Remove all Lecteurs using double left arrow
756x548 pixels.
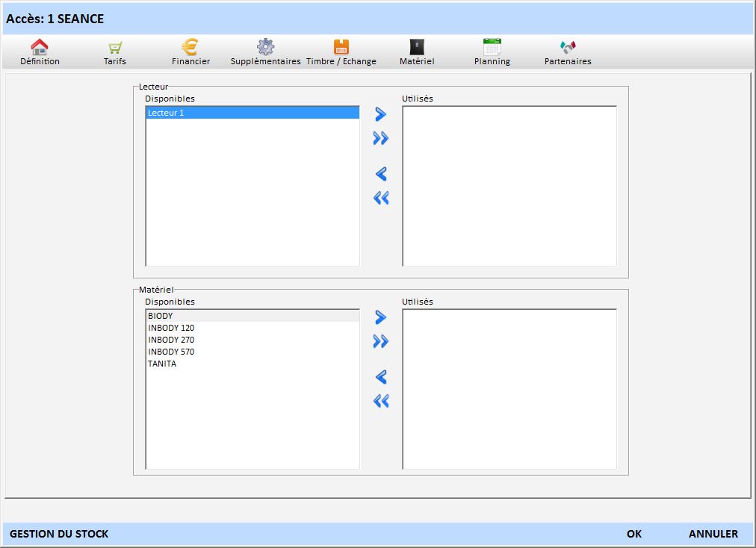point(381,198)
